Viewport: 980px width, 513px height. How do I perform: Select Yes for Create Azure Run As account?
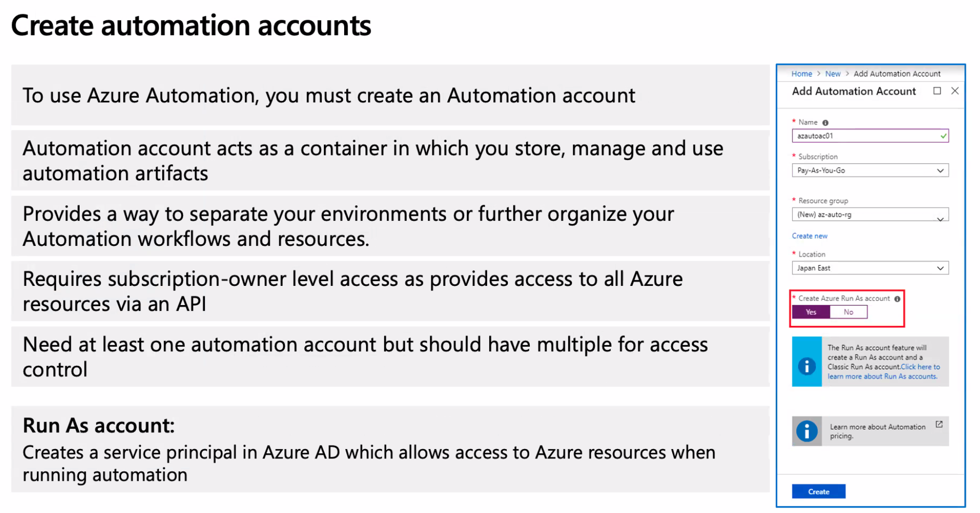(811, 312)
